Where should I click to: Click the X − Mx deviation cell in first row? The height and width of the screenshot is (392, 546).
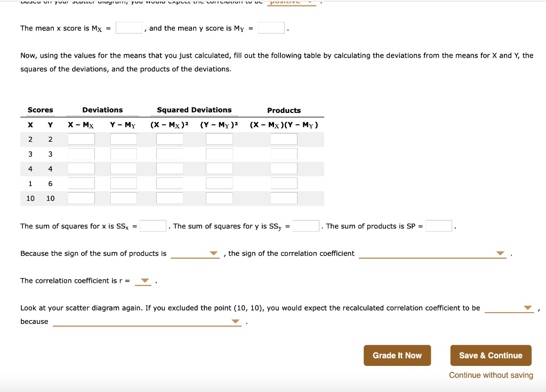[81, 138]
